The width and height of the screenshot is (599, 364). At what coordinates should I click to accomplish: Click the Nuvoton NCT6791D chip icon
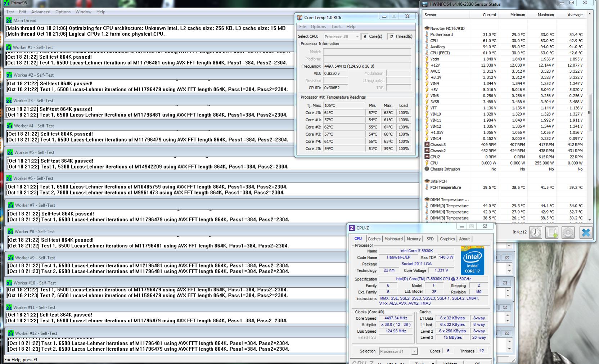[x=427, y=28]
